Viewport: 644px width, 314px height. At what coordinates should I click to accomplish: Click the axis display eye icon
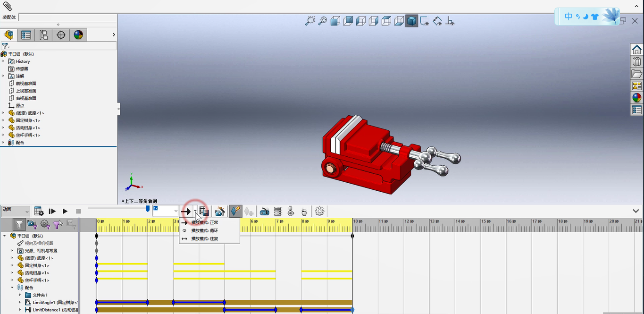(450, 21)
